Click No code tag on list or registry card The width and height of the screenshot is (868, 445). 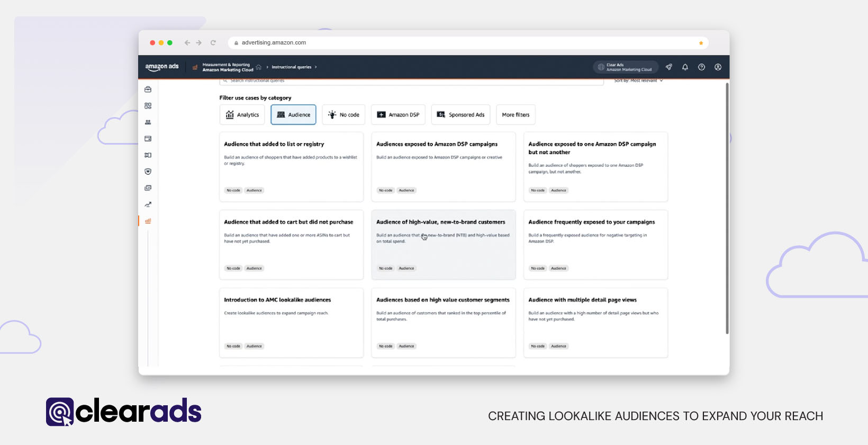(233, 190)
